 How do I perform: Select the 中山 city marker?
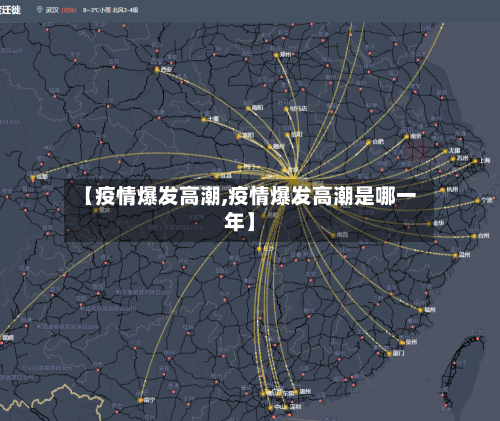point(270,407)
